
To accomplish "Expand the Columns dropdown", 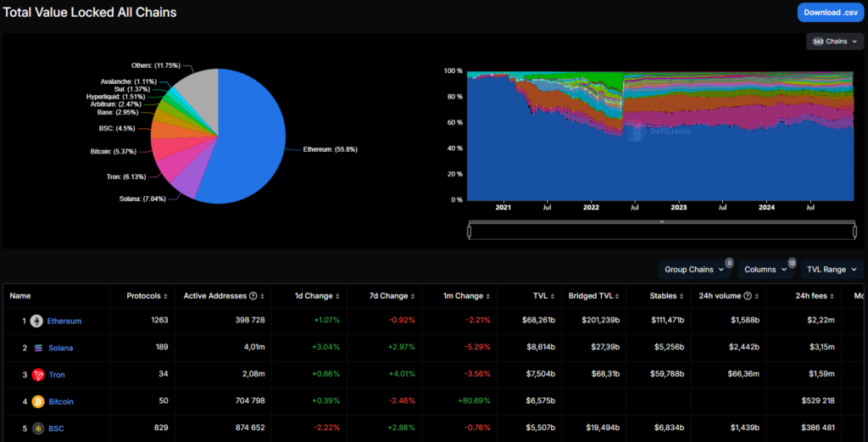I will point(765,270).
